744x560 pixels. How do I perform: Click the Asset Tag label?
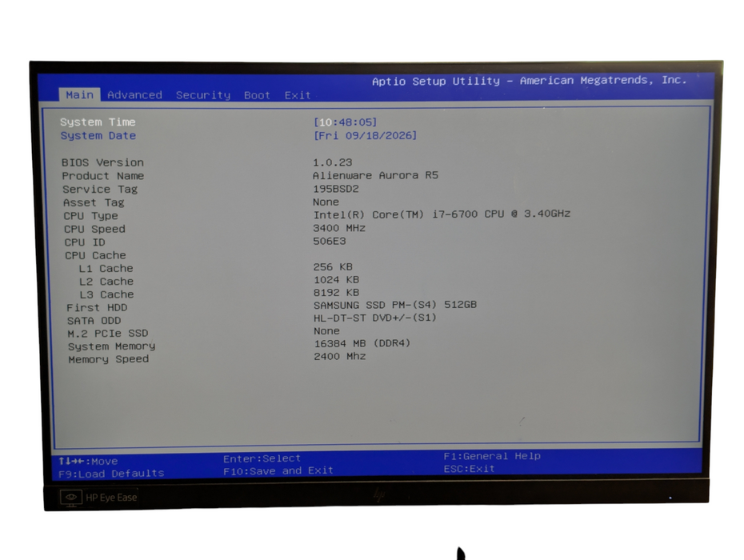pos(94,202)
